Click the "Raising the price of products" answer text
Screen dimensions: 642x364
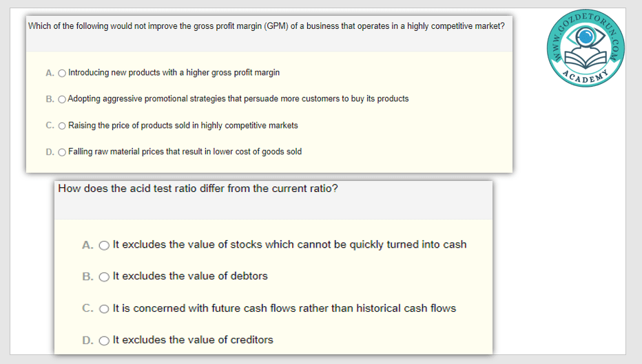[x=183, y=125]
